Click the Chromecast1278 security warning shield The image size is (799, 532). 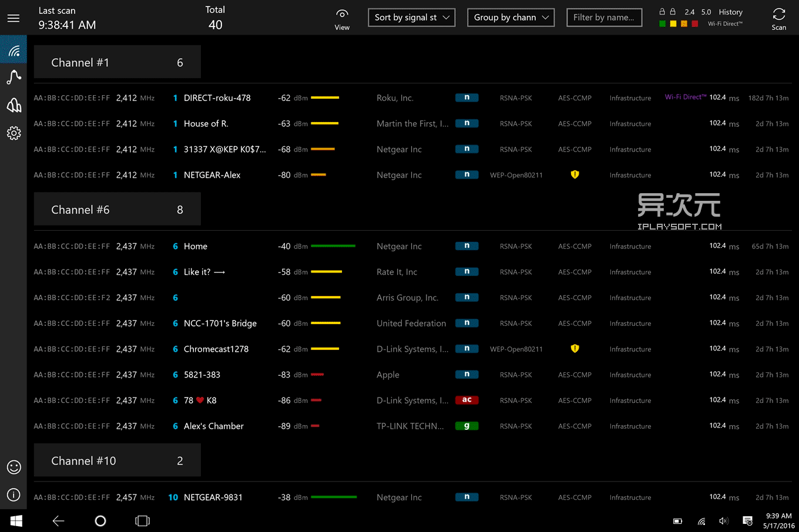click(x=575, y=349)
